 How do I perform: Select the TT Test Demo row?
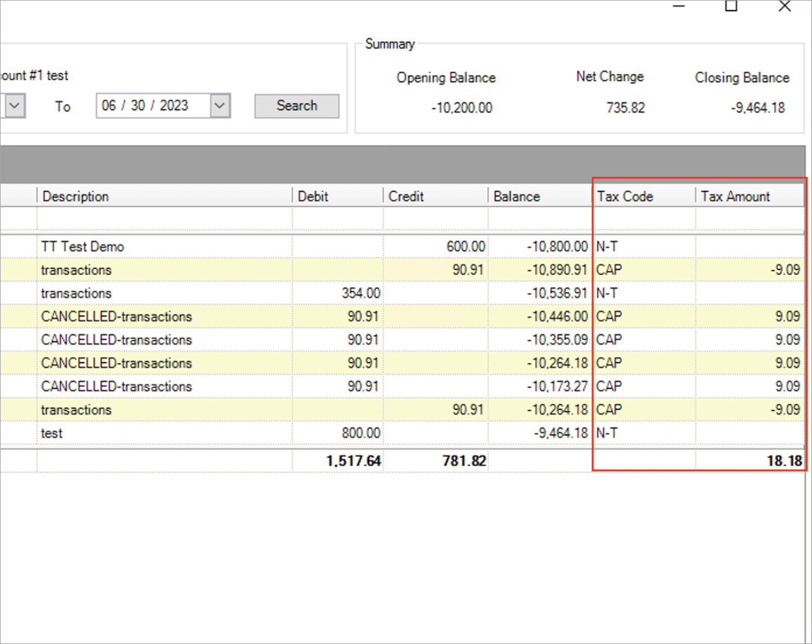pyautogui.click(x=83, y=247)
